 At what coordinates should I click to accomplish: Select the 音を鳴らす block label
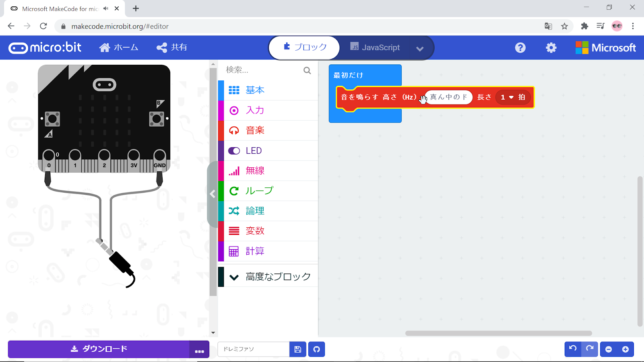pos(359,97)
